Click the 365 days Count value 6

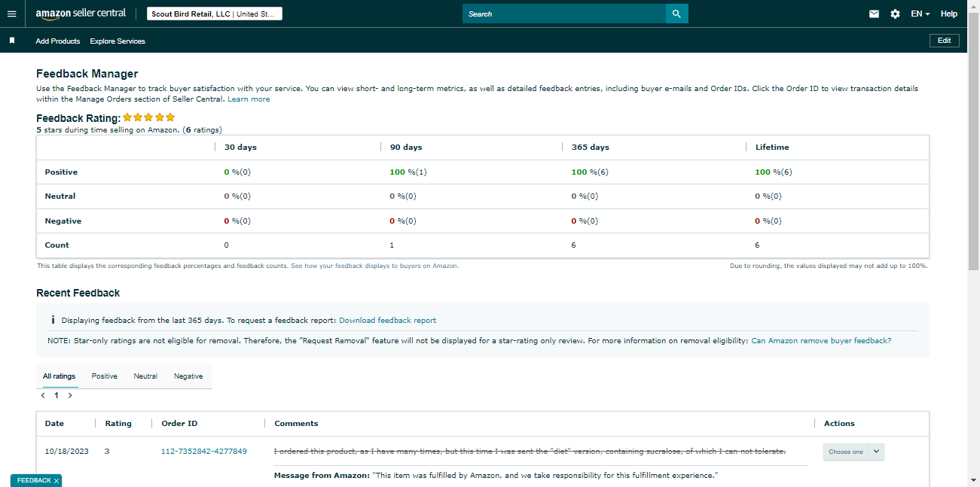click(574, 245)
